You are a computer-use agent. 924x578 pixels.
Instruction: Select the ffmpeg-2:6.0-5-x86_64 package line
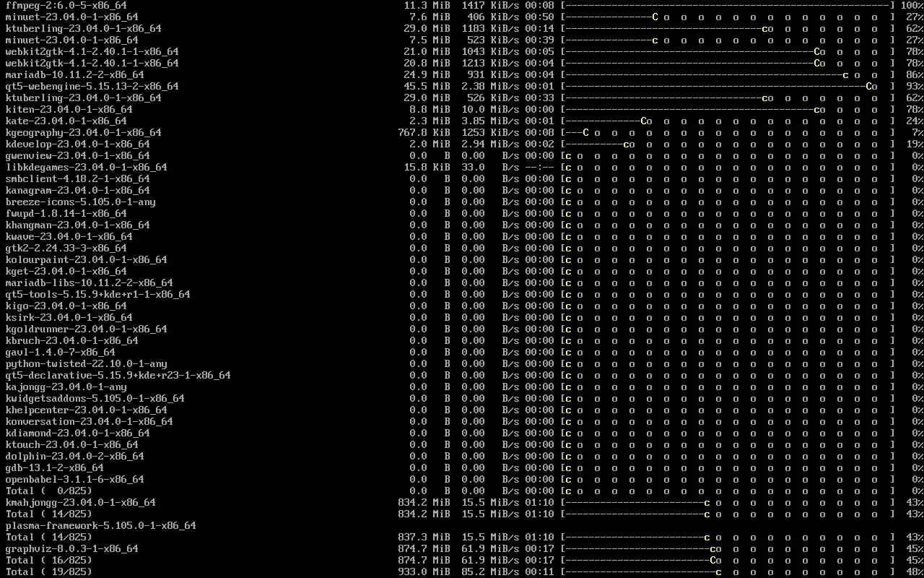tap(66, 5)
